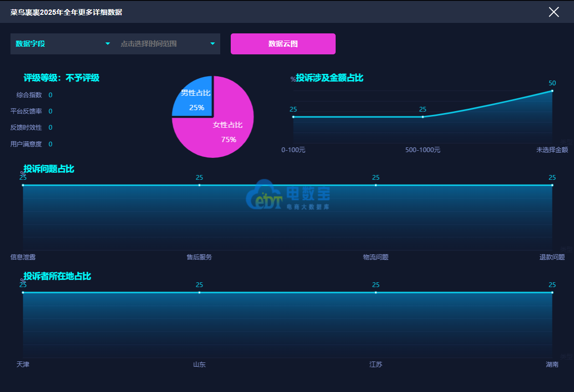The width and height of the screenshot is (574, 392).
Task: Click the 反馈时效性 label
Action: coord(26,127)
